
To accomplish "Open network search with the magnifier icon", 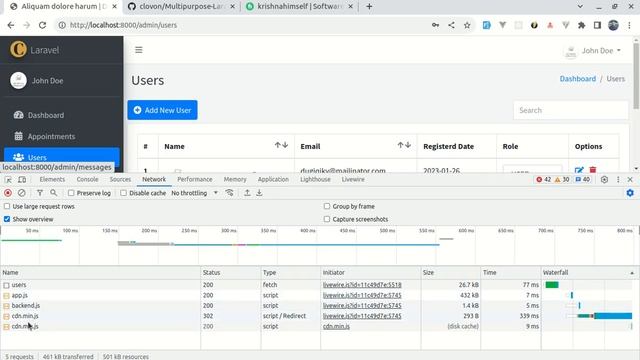I will (53, 193).
